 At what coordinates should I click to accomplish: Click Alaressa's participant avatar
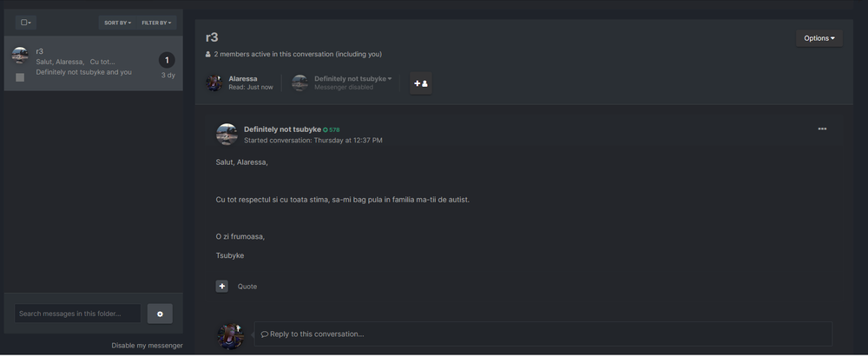(x=214, y=83)
